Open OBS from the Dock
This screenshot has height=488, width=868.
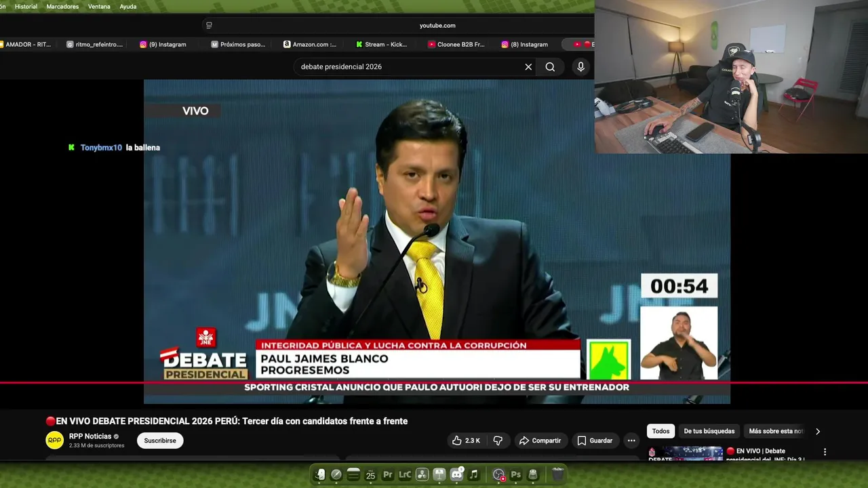tap(498, 474)
